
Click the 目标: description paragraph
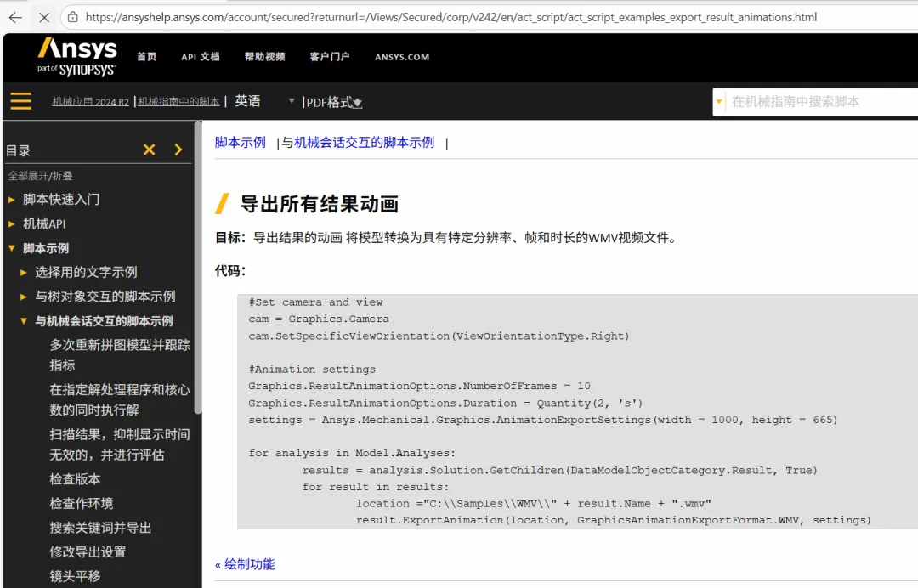(x=447, y=238)
